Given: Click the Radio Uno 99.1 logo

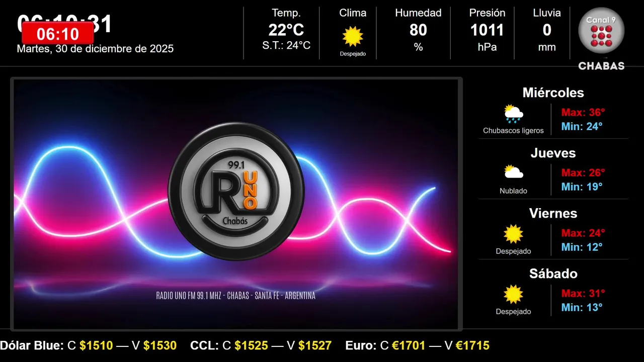Looking at the screenshot, I should [236, 192].
